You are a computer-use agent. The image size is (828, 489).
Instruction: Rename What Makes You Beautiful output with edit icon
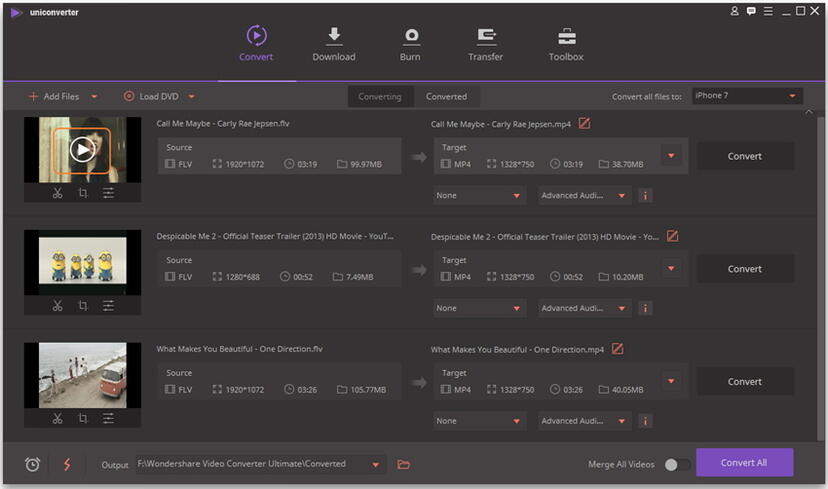[617, 349]
